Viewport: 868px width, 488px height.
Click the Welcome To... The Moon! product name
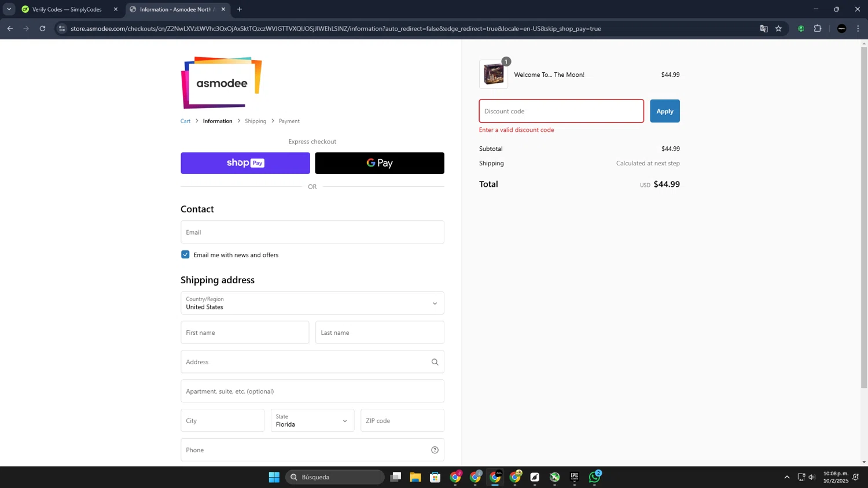coord(549,75)
